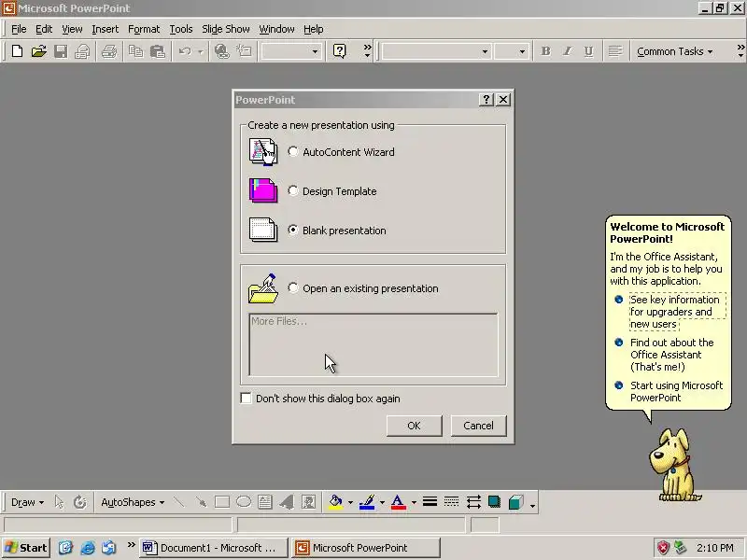Expand the Common Tasks dropdown
This screenshot has height=560, width=747.
(674, 51)
